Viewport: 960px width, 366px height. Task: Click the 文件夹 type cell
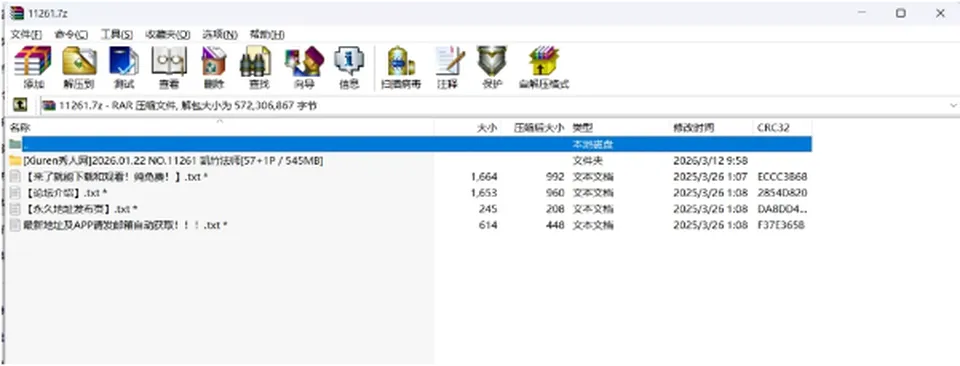point(588,161)
